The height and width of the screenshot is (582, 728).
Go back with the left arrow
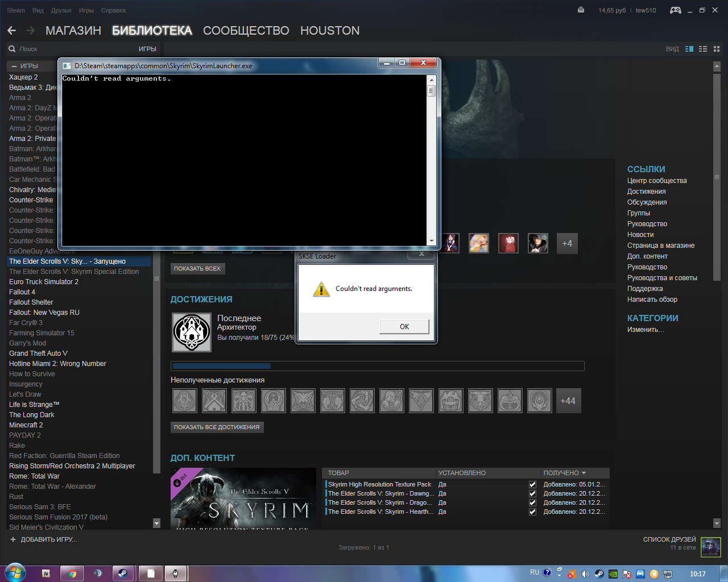11,30
